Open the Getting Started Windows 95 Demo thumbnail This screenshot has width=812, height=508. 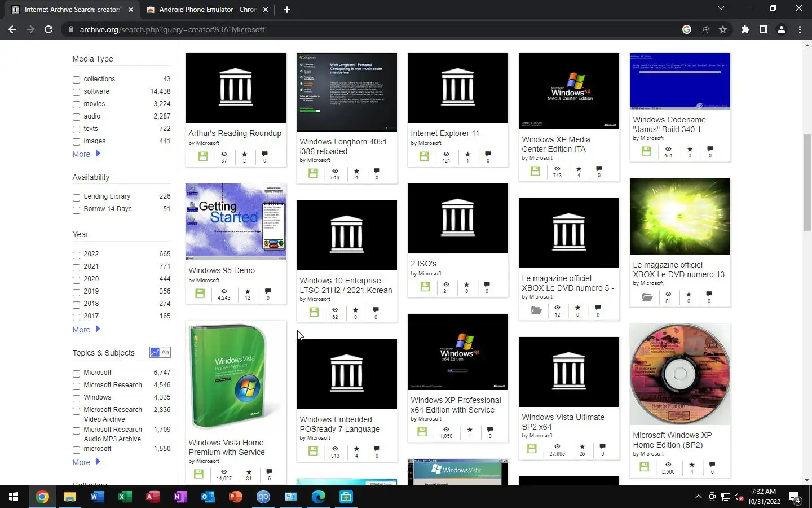click(236, 222)
